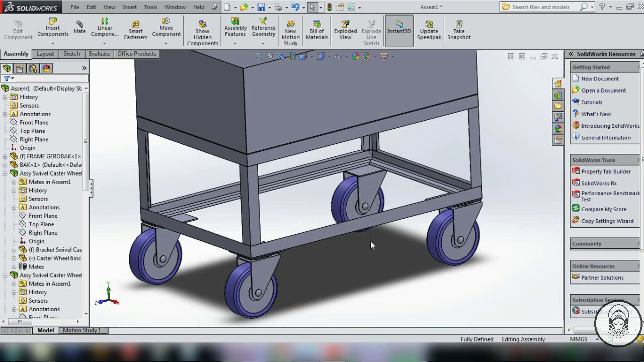Viewport: 644px width, 362px height.
Task: Toggle the Instant3D button
Action: click(x=399, y=30)
